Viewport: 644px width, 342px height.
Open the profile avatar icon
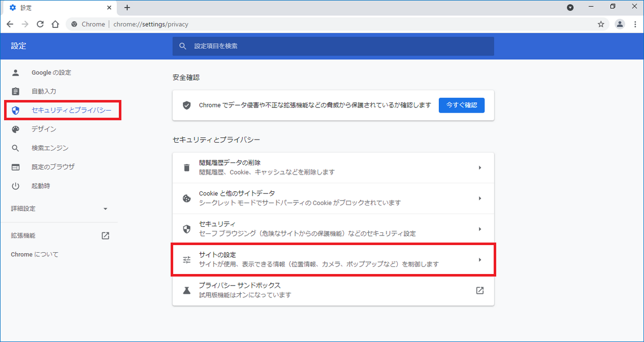[620, 24]
